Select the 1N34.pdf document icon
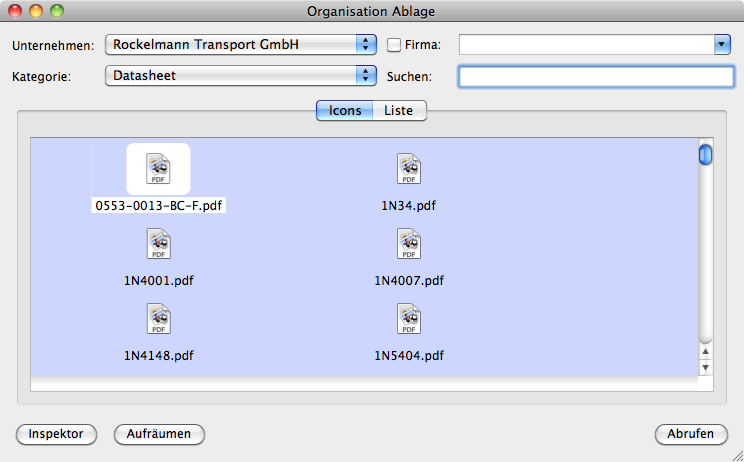744x462 pixels. (x=409, y=169)
